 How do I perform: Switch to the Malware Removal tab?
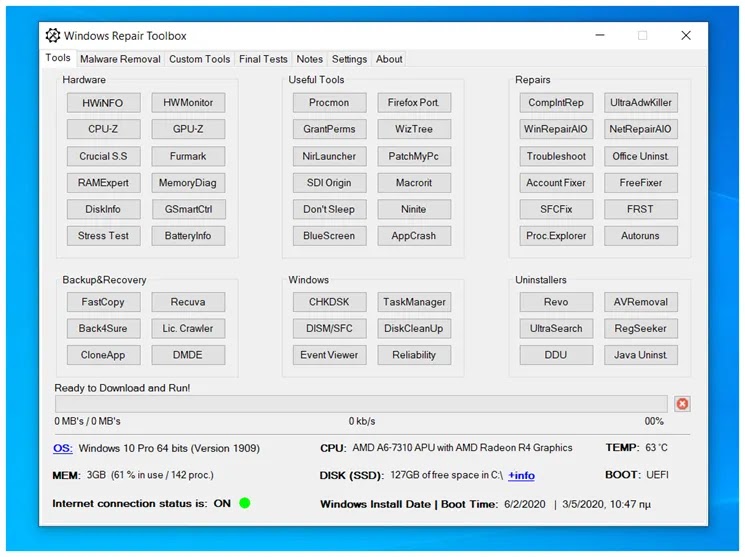coord(120,59)
